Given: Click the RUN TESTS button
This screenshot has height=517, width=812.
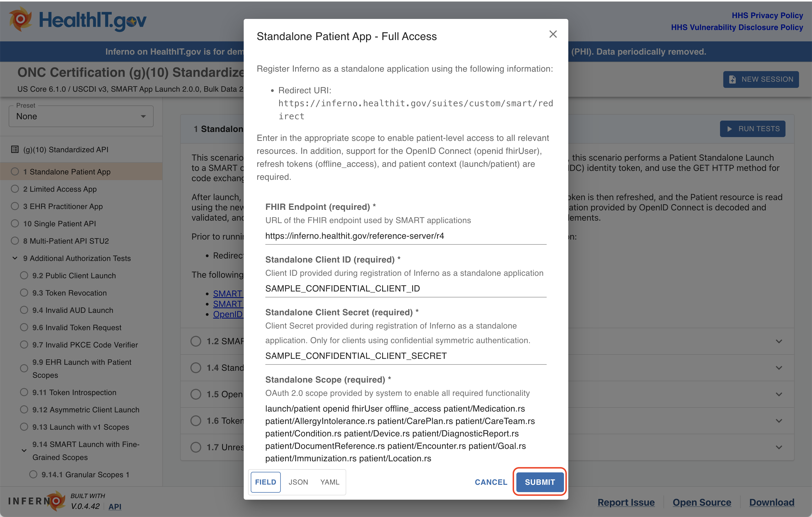Looking at the screenshot, I should pos(752,129).
